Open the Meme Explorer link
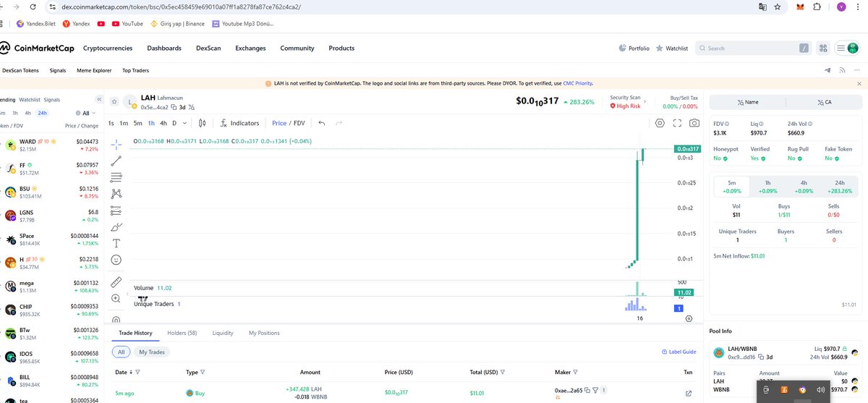 click(94, 70)
